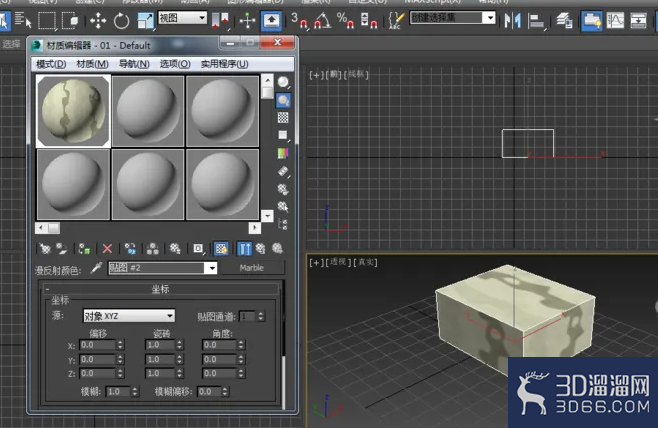
Task: Toggle Show Shaded Material in Viewport
Action: point(221,249)
